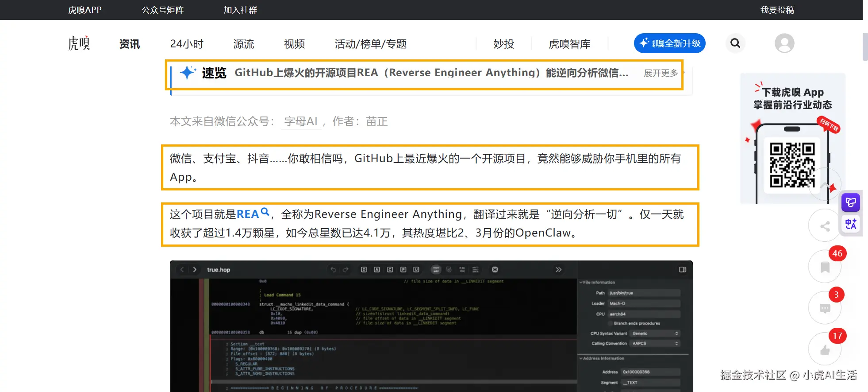Viewport: 868px width, 392px height.
Task: Click the app download QR code
Action: point(792,165)
